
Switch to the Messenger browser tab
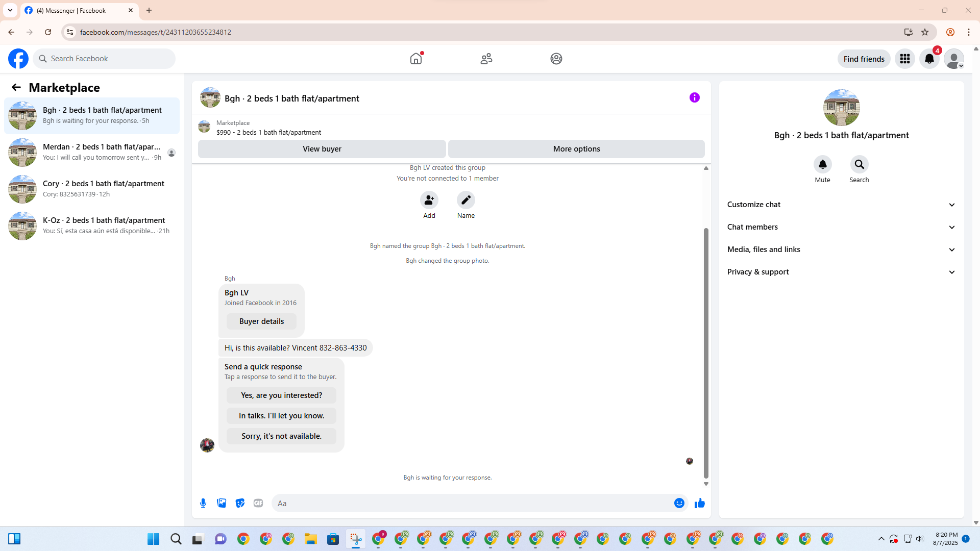point(79,10)
